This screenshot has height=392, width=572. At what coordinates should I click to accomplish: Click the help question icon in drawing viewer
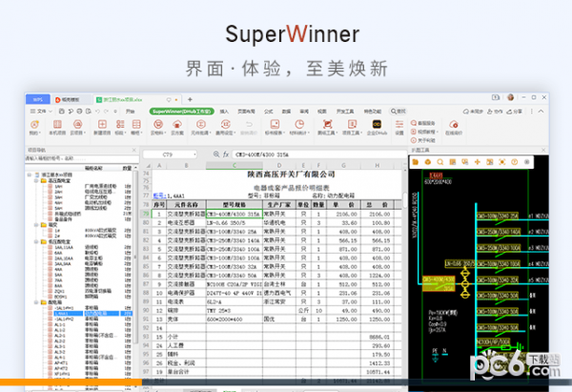[515, 162]
